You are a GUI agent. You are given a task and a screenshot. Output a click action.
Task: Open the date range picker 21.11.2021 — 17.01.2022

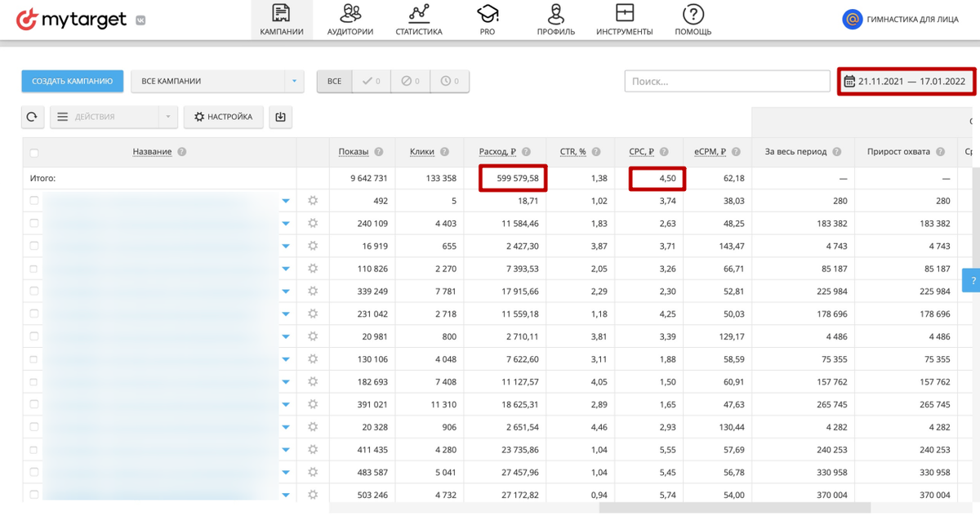click(x=906, y=81)
